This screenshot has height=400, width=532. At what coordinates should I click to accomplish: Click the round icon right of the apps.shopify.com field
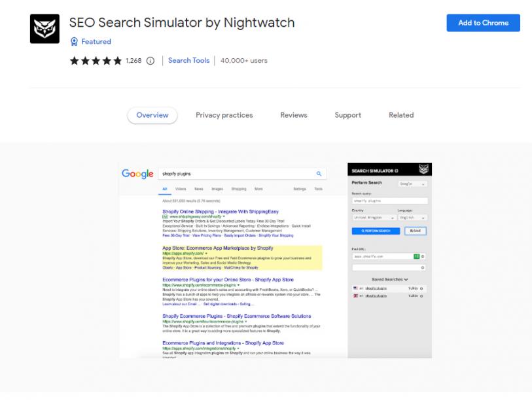[423, 257]
